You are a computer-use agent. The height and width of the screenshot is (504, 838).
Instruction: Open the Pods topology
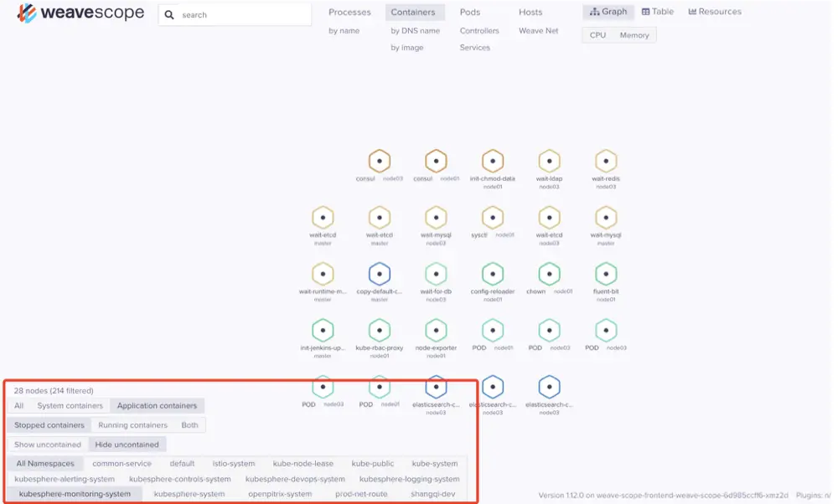point(470,13)
